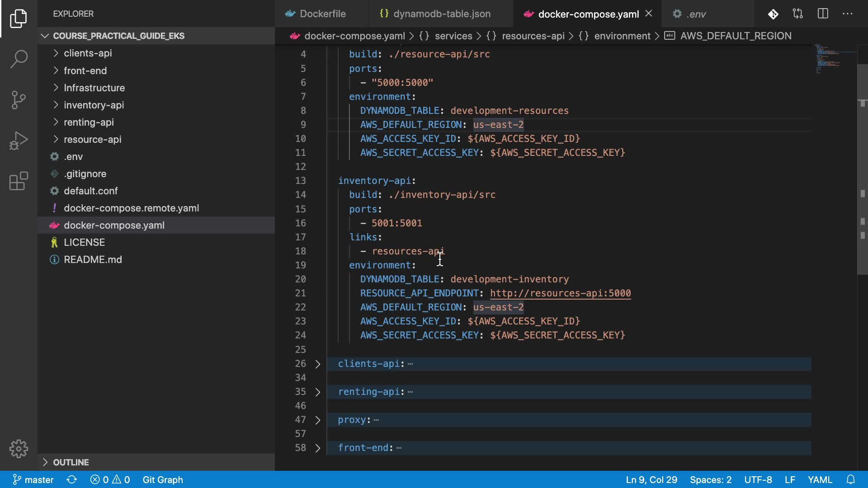868x488 pixels.
Task: Click the Synchronize Changes status icon
Action: tap(72, 479)
